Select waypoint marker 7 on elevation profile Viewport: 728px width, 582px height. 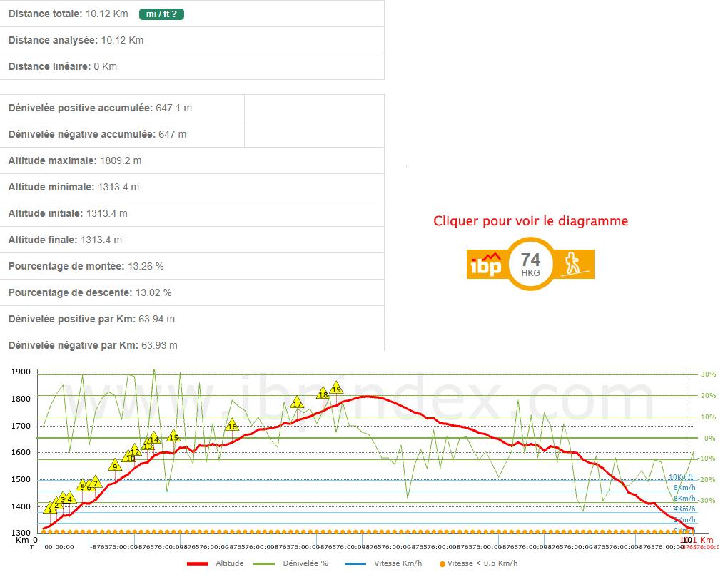pyautogui.click(x=96, y=483)
